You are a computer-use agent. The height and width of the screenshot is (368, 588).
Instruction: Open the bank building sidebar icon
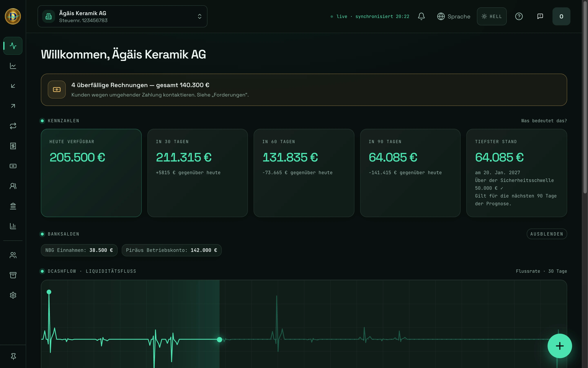(13, 206)
